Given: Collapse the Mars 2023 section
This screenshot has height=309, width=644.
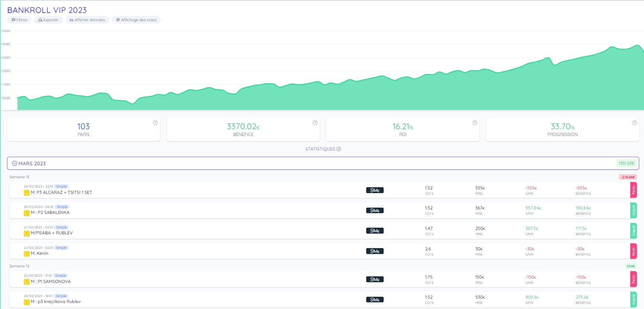Looking at the screenshot, I should click(14, 163).
